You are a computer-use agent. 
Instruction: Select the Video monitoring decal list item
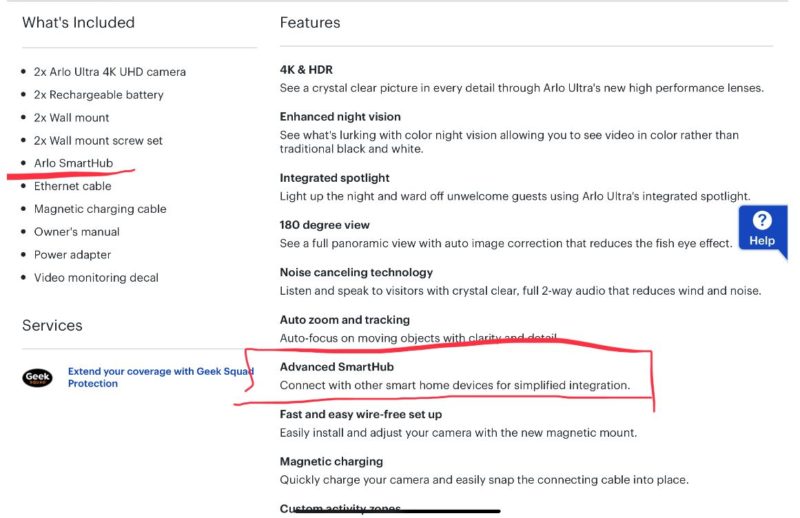tap(96, 278)
